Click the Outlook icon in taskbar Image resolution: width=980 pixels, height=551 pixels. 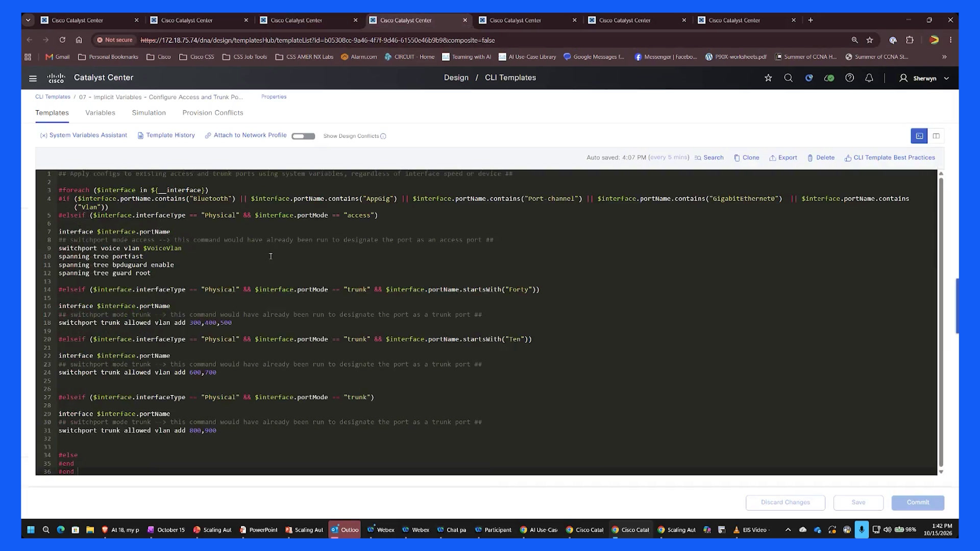pyautogui.click(x=345, y=530)
